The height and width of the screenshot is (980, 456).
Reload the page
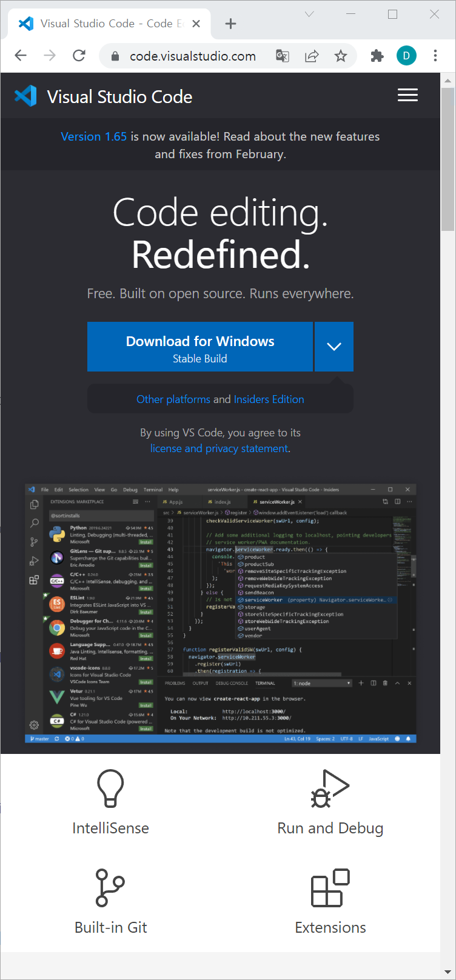79,56
